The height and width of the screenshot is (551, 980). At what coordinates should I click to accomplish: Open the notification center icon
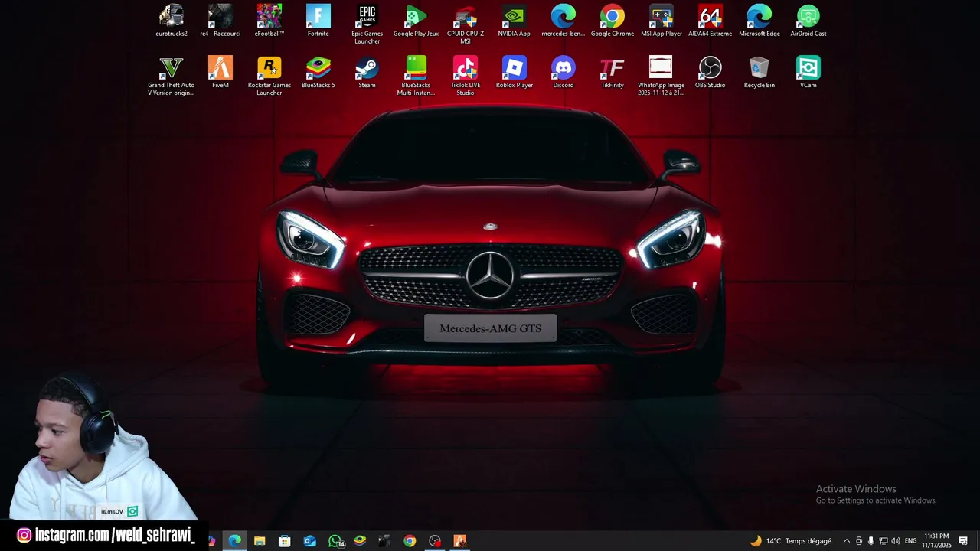click(963, 541)
